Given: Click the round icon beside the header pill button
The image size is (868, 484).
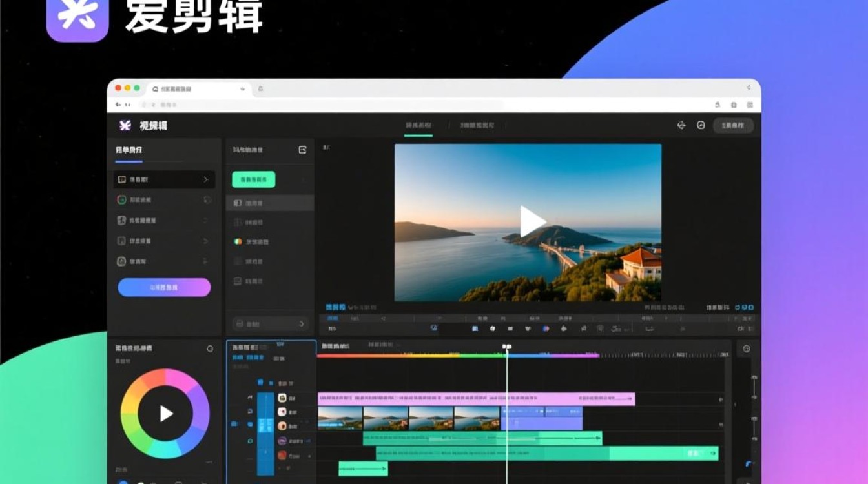Looking at the screenshot, I should click(701, 125).
